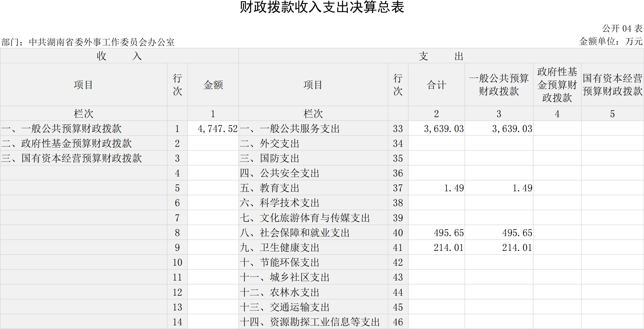This screenshot has width=644, height=329.
Task: Select the cell 十、节能环保支出
Action: coord(313,262)
